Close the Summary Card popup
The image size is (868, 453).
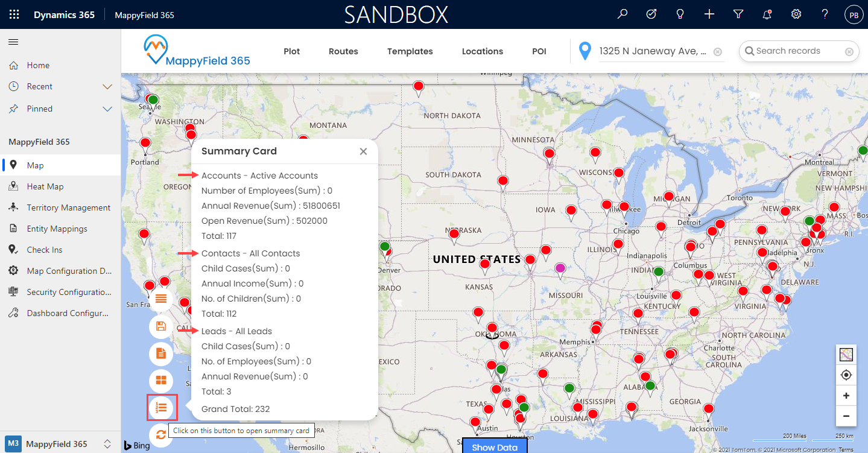(x=363, y=151)
